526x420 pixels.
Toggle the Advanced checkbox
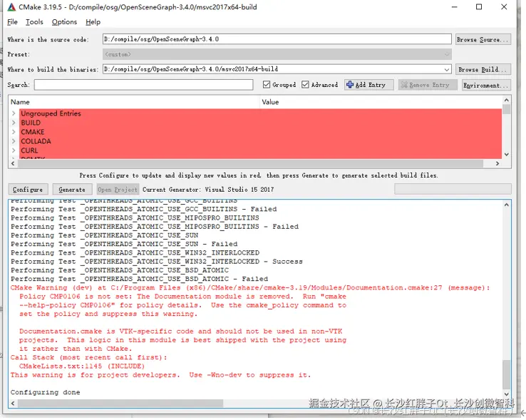click(x=305, y=85)
